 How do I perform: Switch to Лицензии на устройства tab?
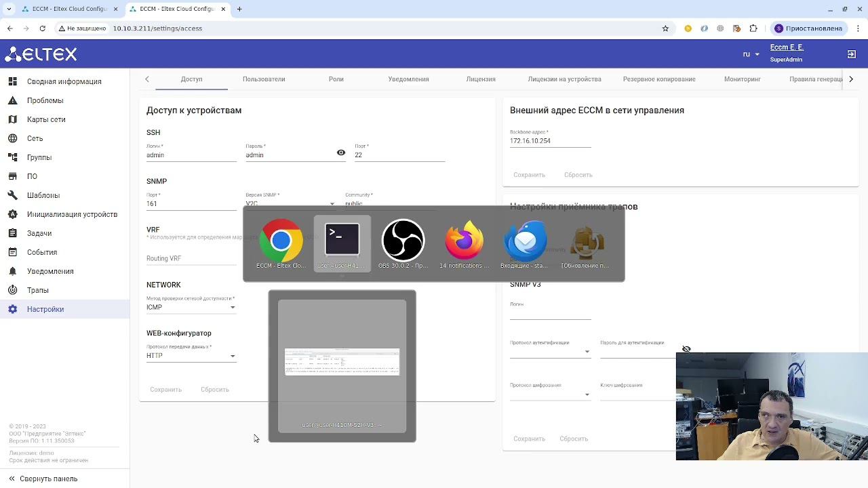point(564,79)
